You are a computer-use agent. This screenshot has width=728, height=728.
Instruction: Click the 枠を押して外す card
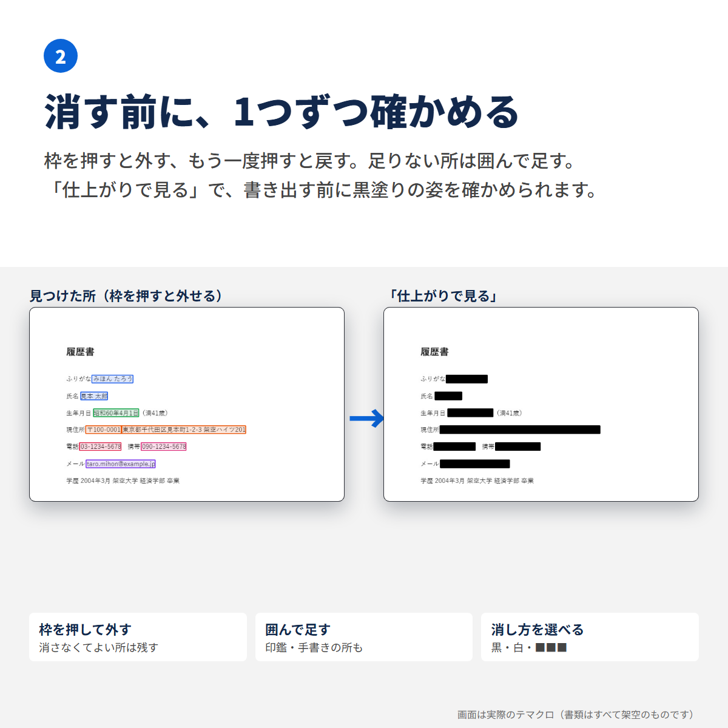click(138, 637)
